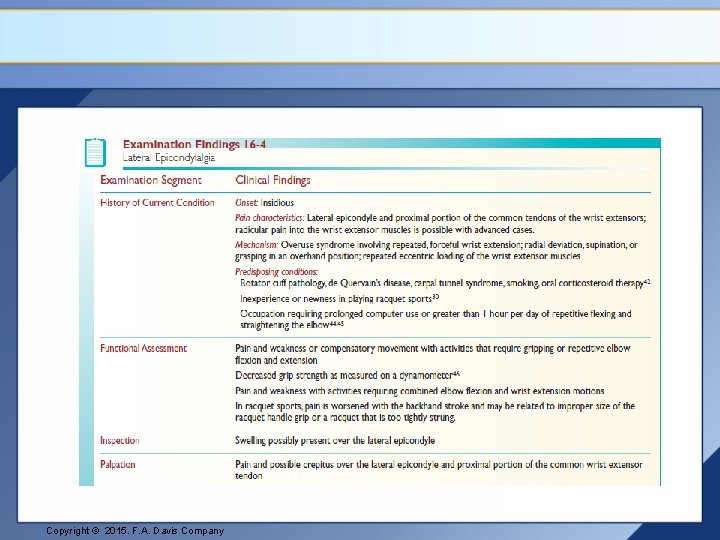
Task: Select the 'Examination Findings 16-4' heading
Action: tap(194, 144)
